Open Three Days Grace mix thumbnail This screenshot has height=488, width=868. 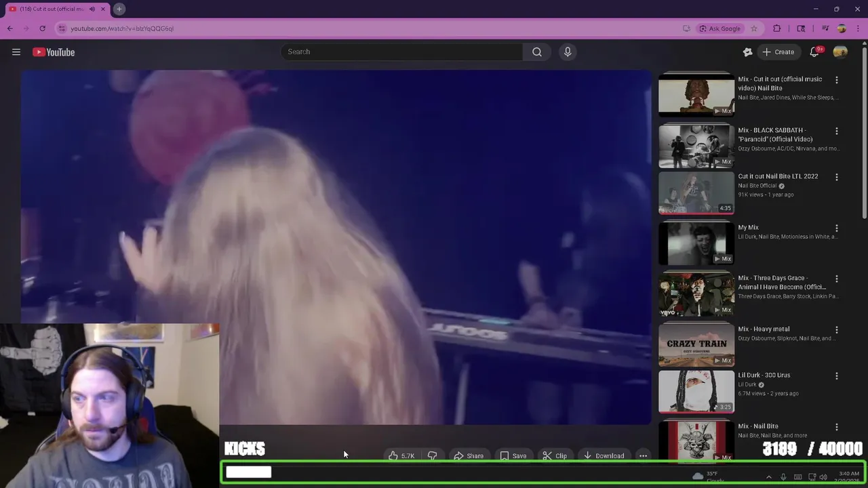(x=696, y=294)
